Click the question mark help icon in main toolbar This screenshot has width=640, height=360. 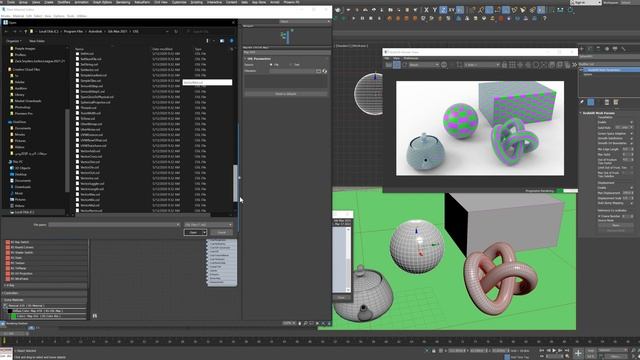coord(544,18)
